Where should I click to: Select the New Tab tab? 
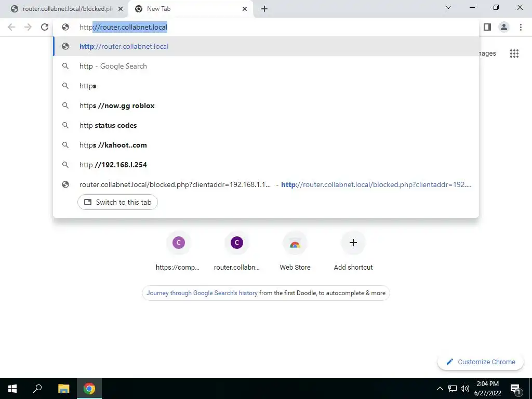point(190,9)
